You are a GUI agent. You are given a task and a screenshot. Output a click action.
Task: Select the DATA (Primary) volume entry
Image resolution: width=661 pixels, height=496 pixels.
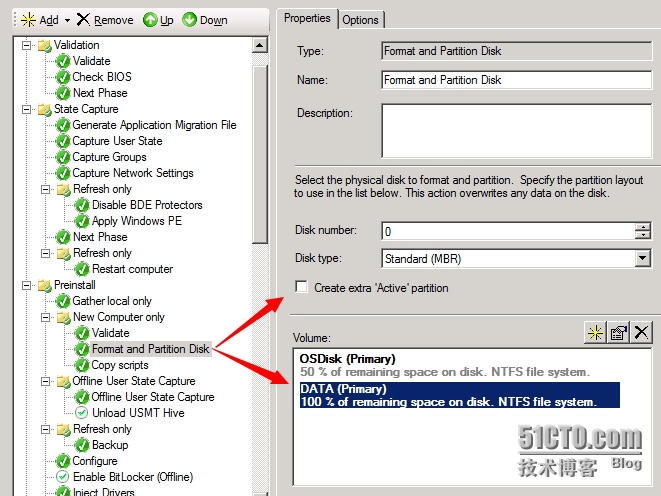pos(459,395)
